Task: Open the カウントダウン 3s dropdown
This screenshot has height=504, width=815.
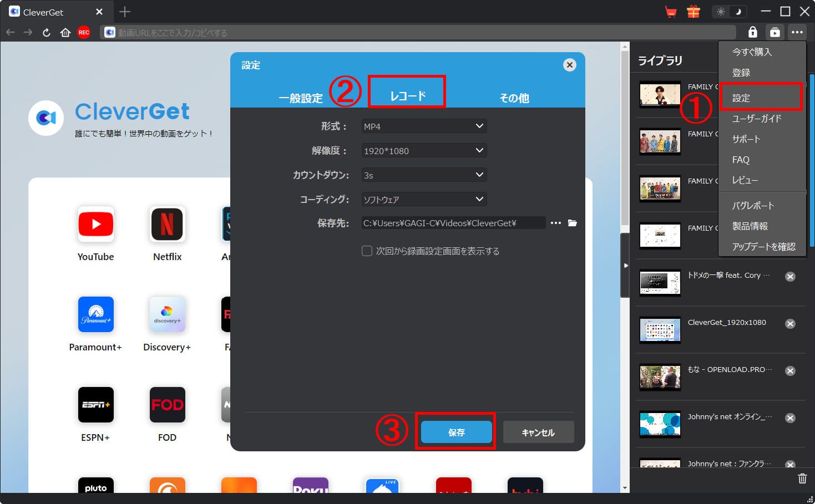Action: (x=424, y=175)
